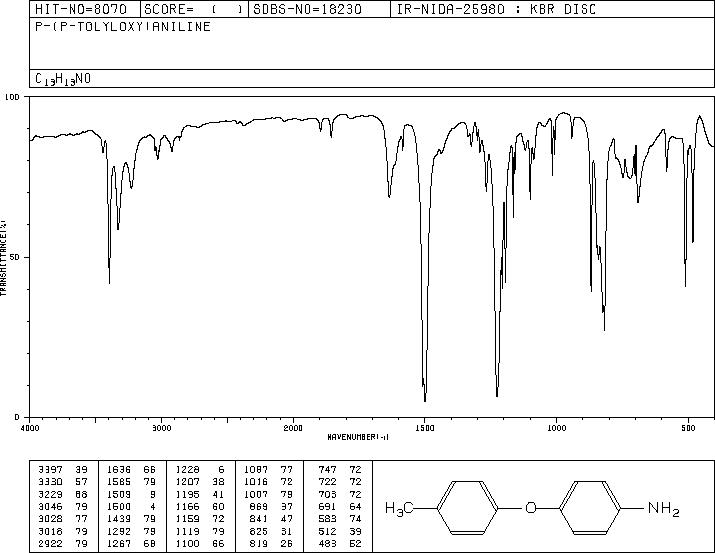Image resolution: width=715 pixels, height=553 pixels.
Task: Select the 722 peak entry in table
Action: pyautogui.click(x=340, y=482)
